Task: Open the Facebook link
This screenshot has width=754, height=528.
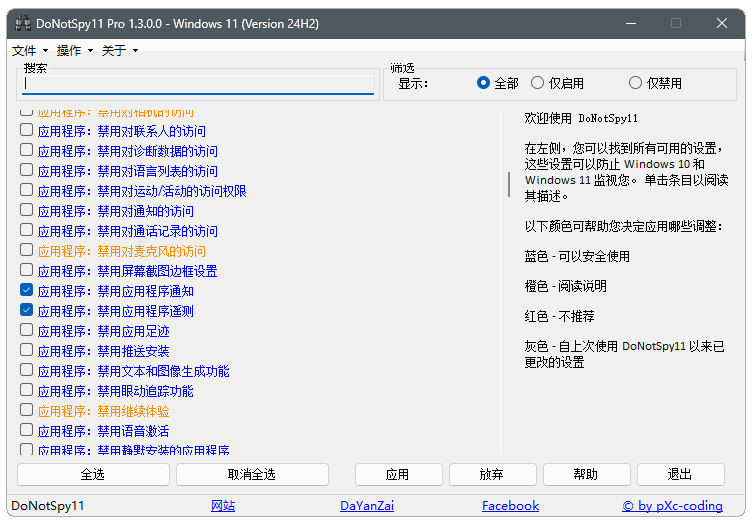Action: 510,506
